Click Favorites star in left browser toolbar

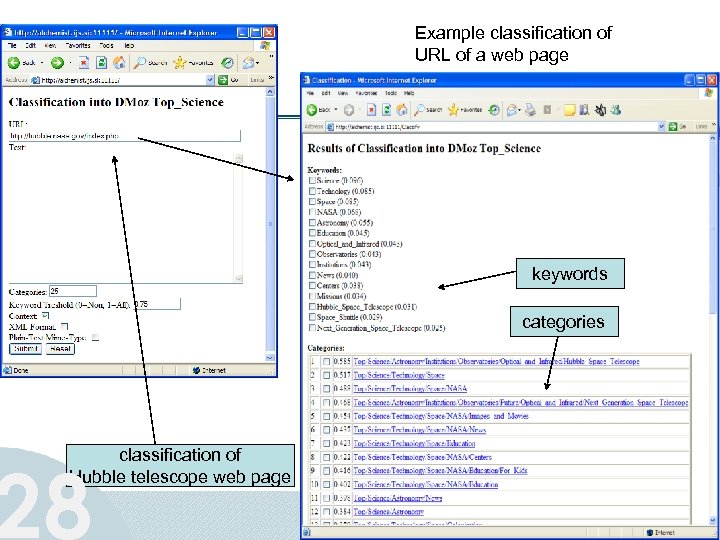[x=180, y=63]
